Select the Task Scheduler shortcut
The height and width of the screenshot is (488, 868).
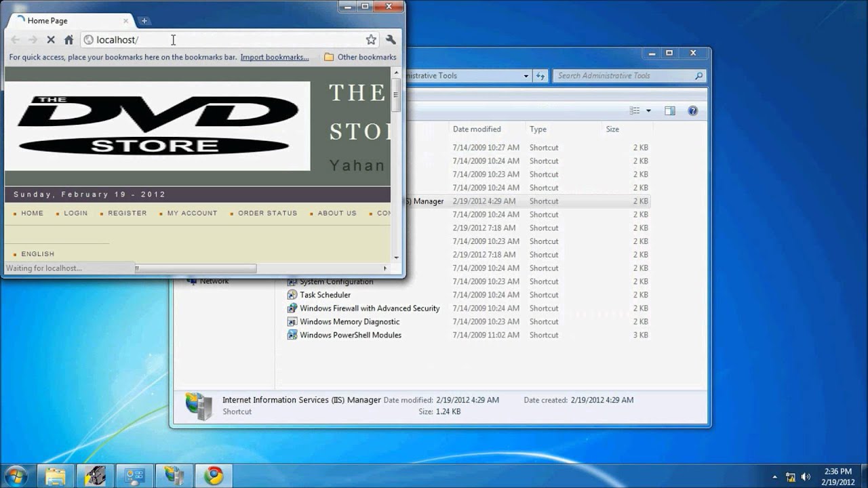click(325, 295)
